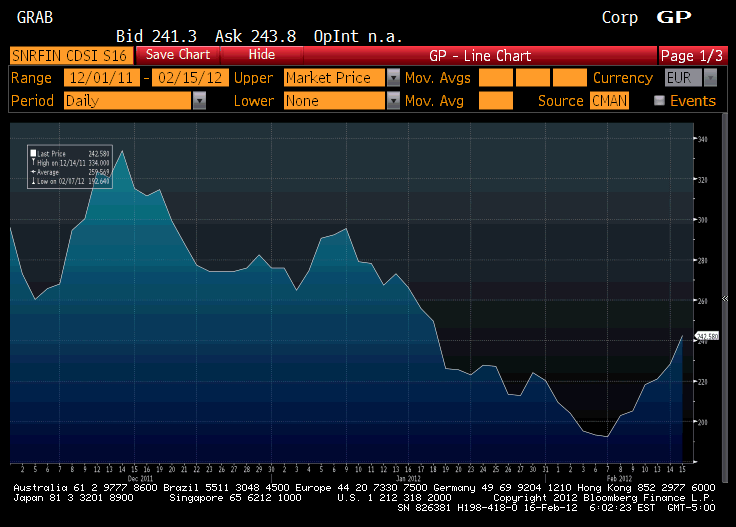The width and height of the screenshot is (736, 527).
Task: Click the GP function code in the header
Action: point(674,17)
